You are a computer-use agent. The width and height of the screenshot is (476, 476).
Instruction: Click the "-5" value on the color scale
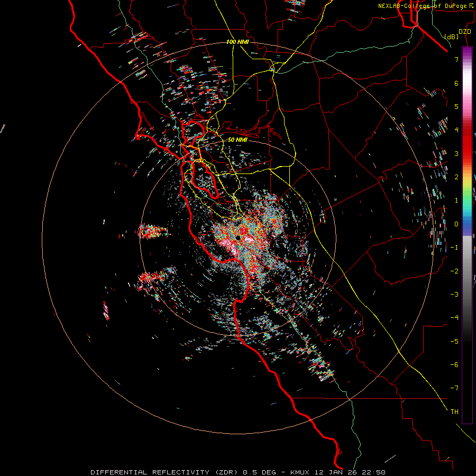click(454, 342)
